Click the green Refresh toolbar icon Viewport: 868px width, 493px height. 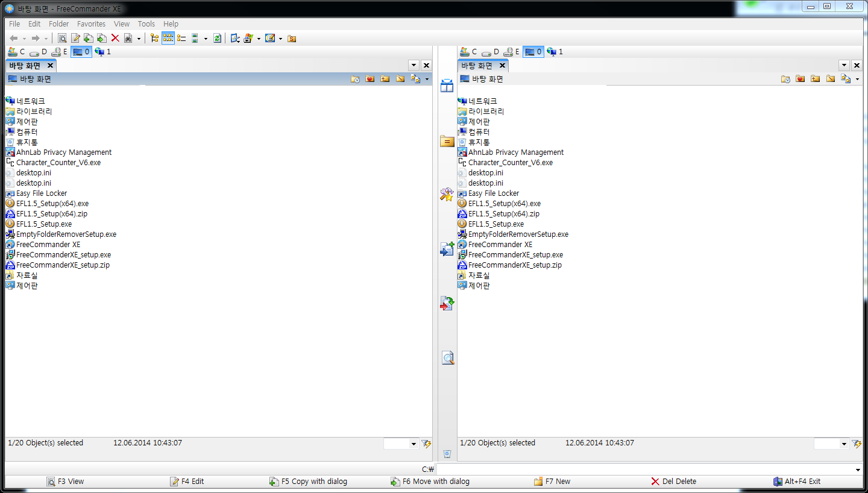pyautogui.click(x=217, y=38)
